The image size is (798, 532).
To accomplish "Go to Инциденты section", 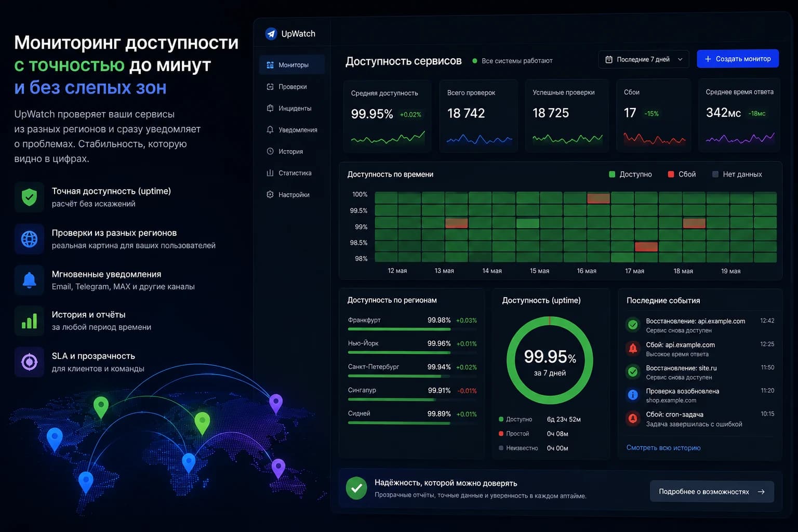I will [x=292, y=108].
